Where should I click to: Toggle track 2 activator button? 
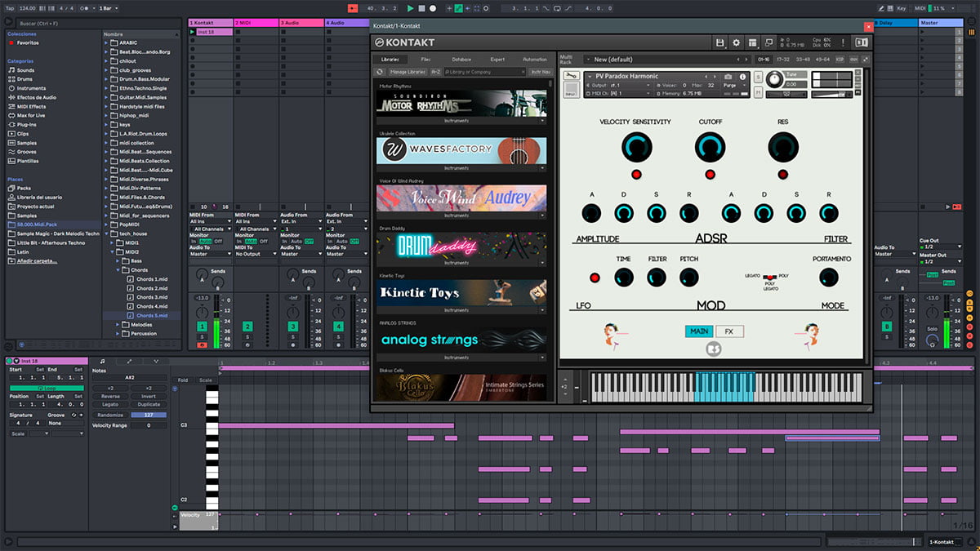[247, 327]
